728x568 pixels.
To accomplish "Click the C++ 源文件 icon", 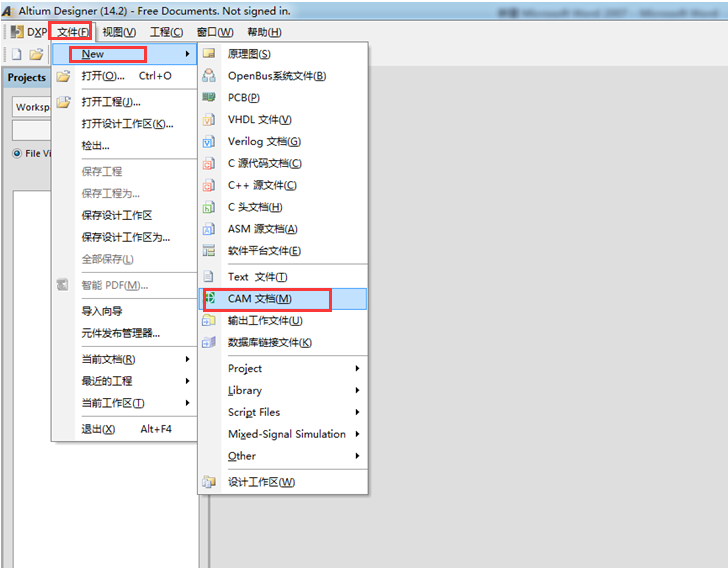I will click(209, 185).
